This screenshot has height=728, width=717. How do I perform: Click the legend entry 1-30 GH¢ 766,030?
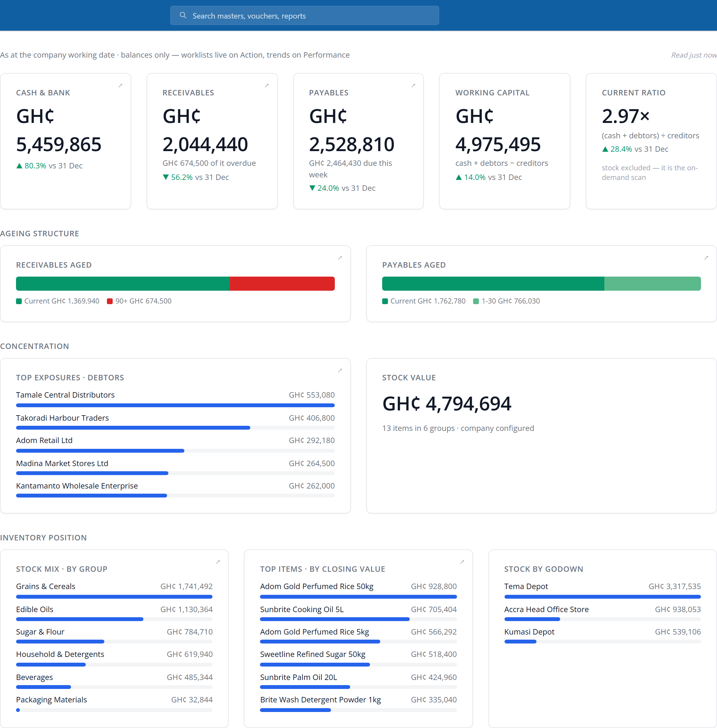506,301
